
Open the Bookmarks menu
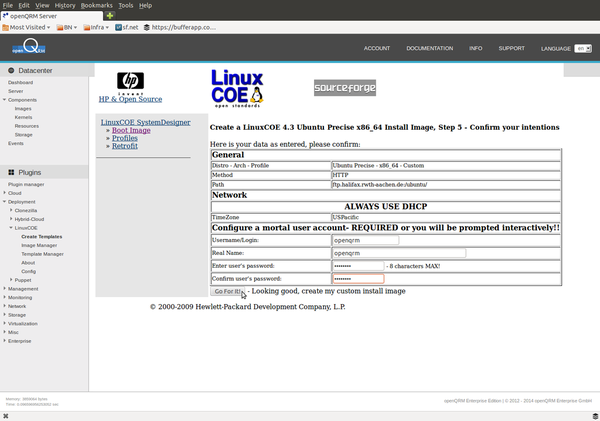tap(96, 5)
